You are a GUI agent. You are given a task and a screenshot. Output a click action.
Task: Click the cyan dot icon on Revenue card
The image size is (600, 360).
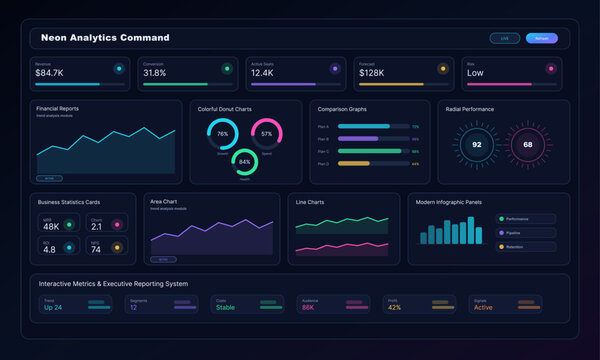119,69
